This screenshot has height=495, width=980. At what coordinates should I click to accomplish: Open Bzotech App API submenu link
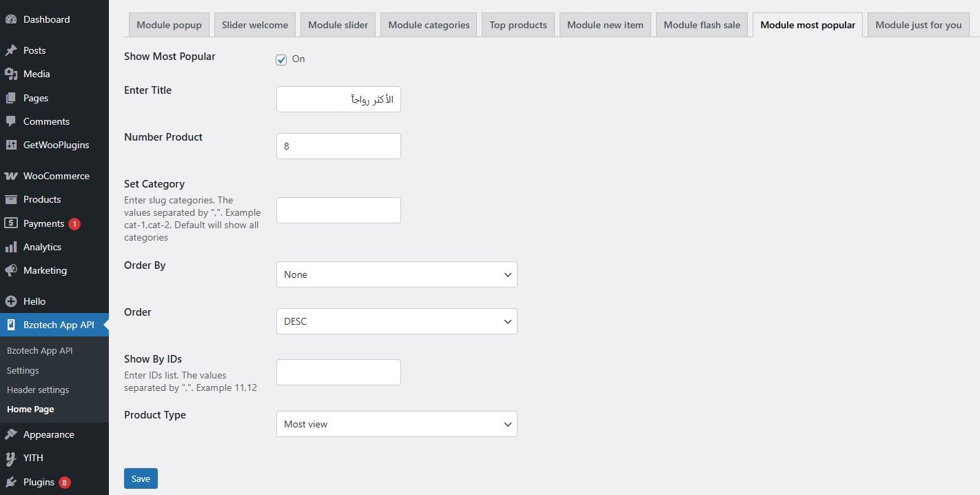(x=39, y=350)
